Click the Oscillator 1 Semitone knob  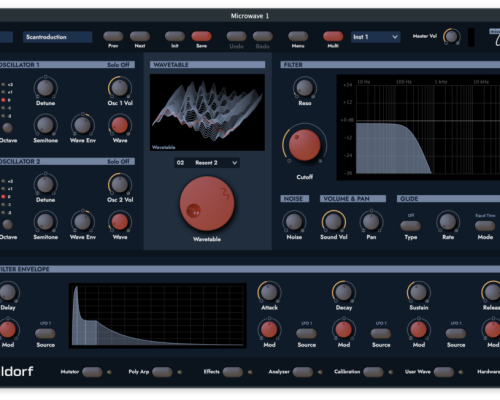45,125
